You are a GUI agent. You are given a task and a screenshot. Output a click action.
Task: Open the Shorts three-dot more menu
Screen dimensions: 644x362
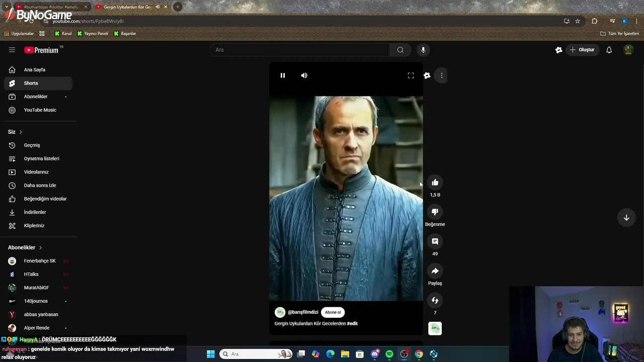coord(442,75)
